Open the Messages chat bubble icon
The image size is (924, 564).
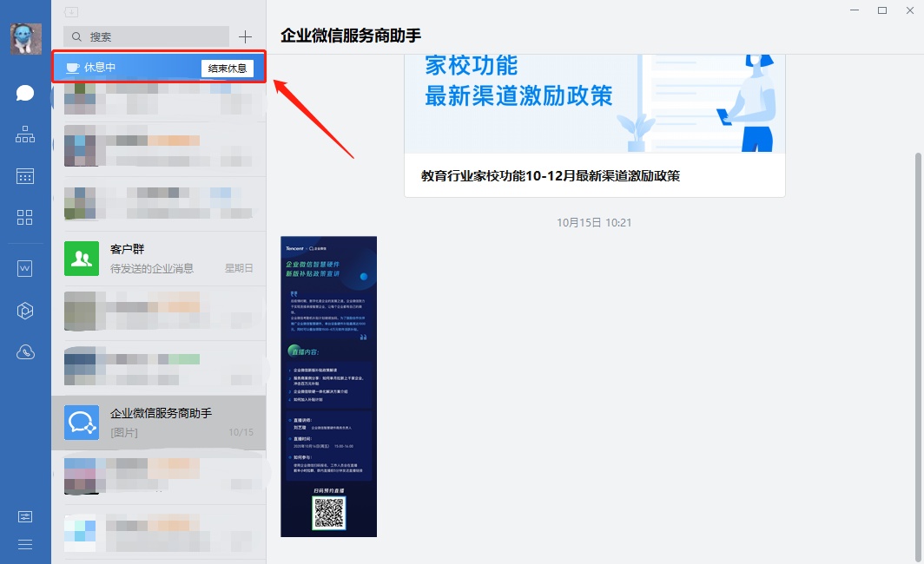pos(25,93)
